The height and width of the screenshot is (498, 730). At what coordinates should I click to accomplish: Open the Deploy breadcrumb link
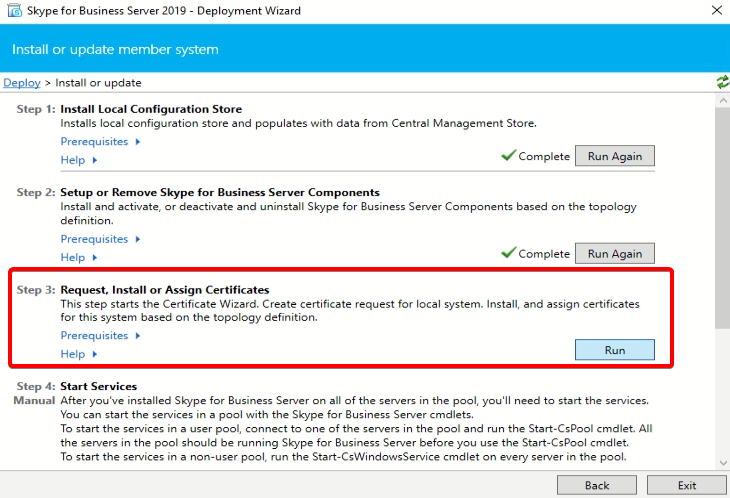coord(22,83)
